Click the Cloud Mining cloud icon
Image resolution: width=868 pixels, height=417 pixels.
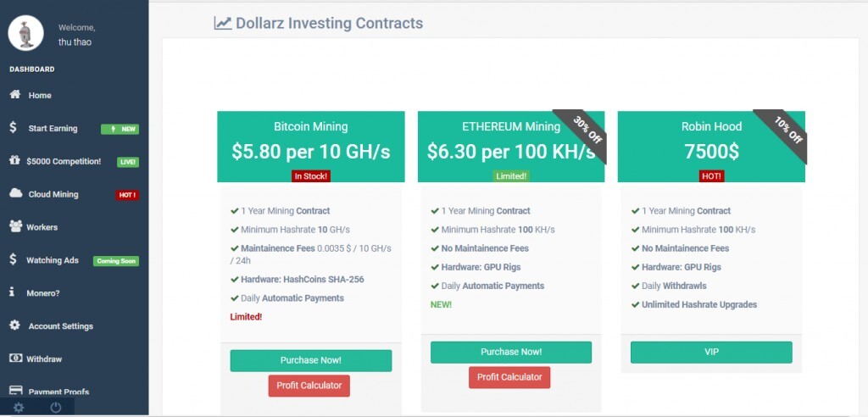[15, 193]
